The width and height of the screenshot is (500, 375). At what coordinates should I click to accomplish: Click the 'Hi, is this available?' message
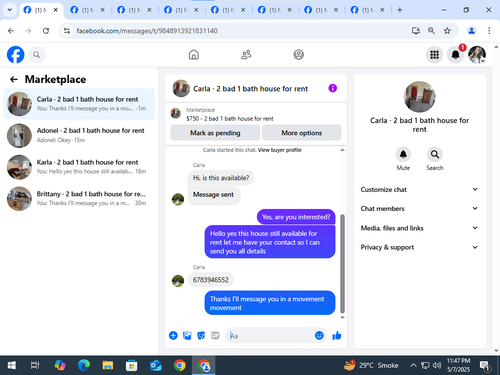pos(221,178)
